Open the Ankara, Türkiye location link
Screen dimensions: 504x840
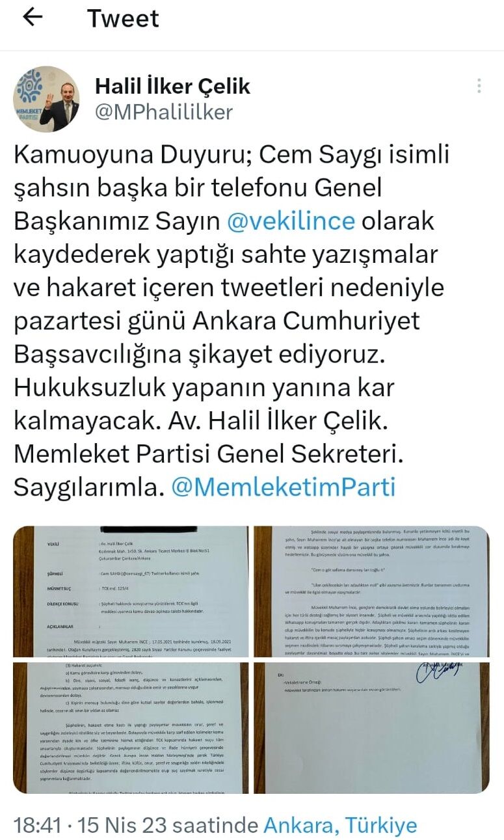[340, 826]
